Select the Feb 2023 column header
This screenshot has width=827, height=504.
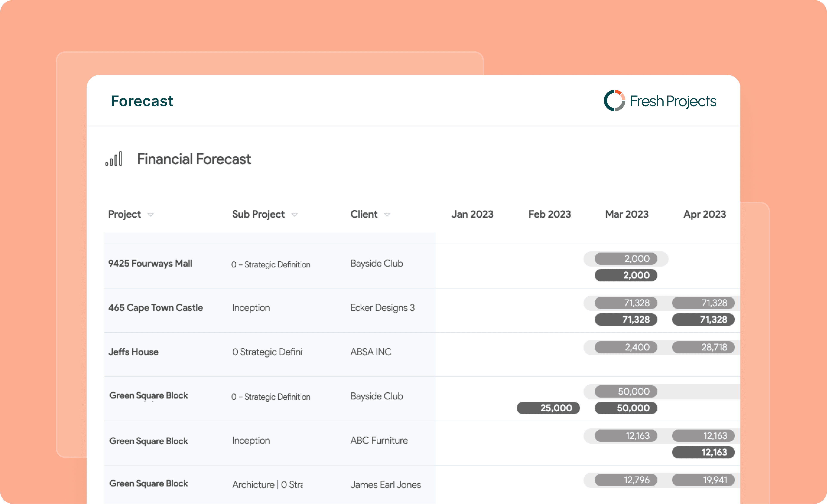pyautogui.click(x=549, y=214)
